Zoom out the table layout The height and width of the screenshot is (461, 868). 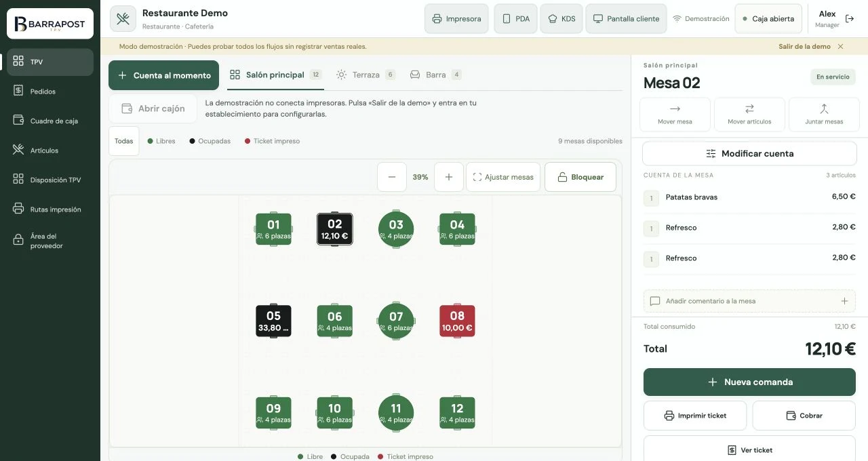point(392,177)
